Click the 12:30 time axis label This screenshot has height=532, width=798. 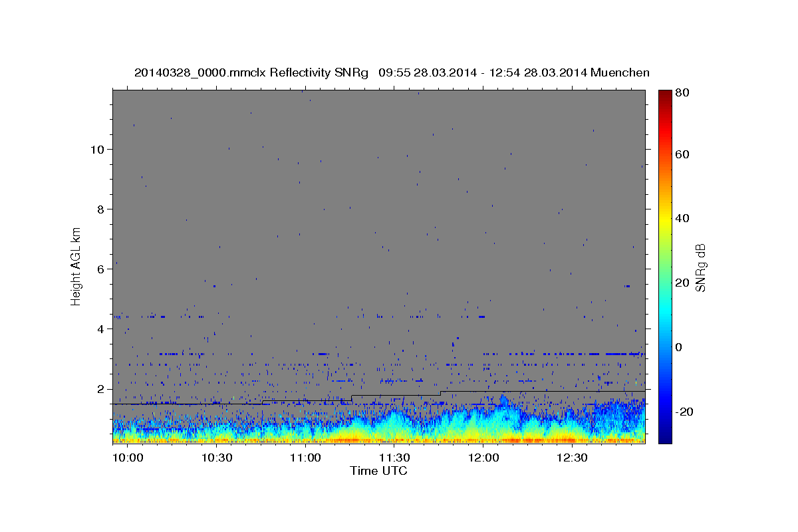pyautogui.click(x=573, y=458)
